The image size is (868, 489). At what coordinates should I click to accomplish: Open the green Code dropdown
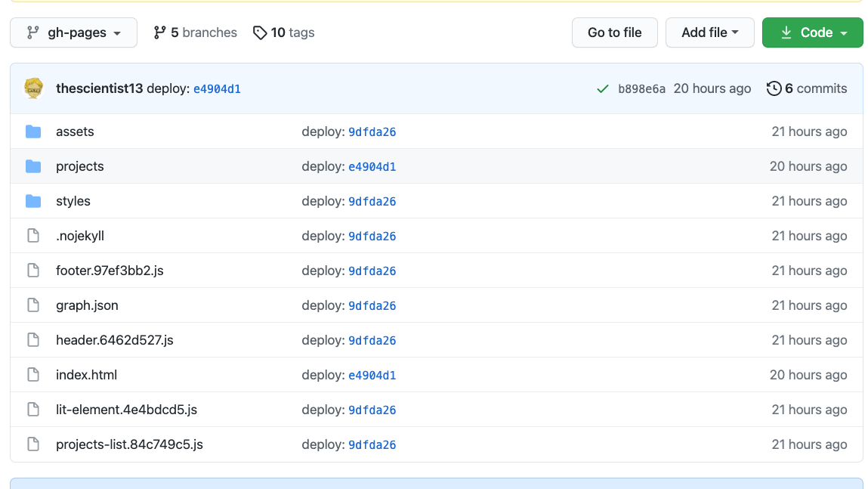(x=813, y=32)
